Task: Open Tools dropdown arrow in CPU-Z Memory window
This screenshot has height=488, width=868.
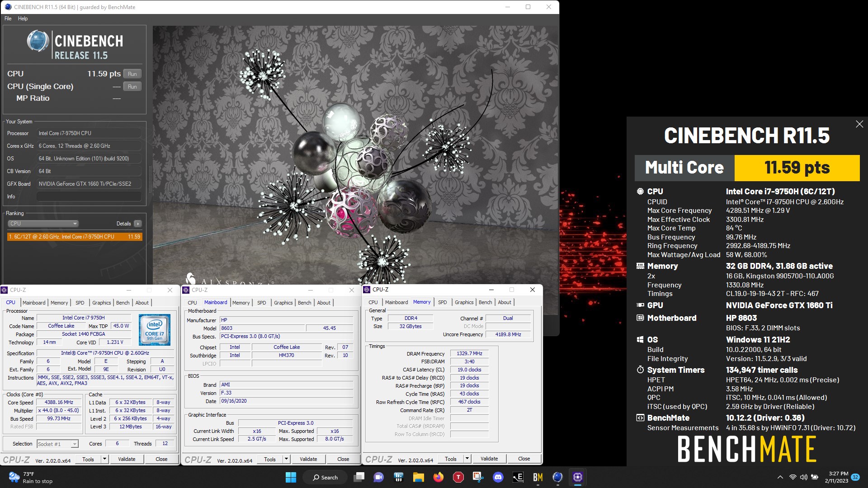Action: pyautogui.click(x=467, y=459)
